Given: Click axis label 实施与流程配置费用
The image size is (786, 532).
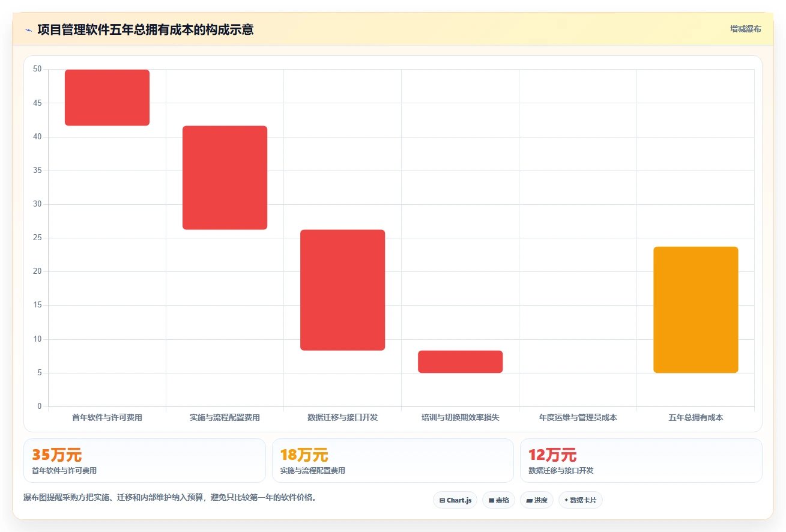Looking at the screenshot, I should (x=225, y=417).
